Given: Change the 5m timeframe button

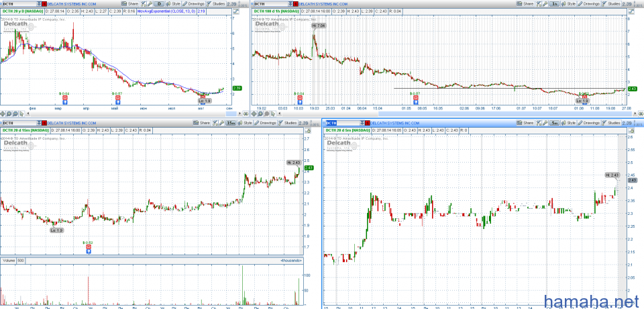Looking at the screenshot, I should tap(554, 123).
